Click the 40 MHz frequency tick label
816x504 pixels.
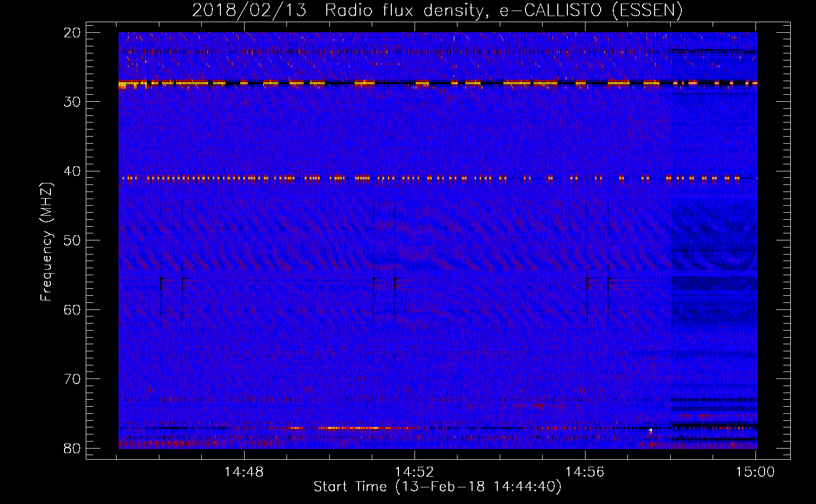click(73, 171)
